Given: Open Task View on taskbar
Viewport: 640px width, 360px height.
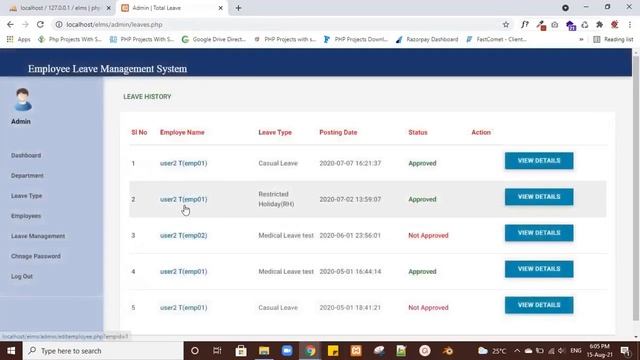Looking at the screenshot, I should [217, 351].
